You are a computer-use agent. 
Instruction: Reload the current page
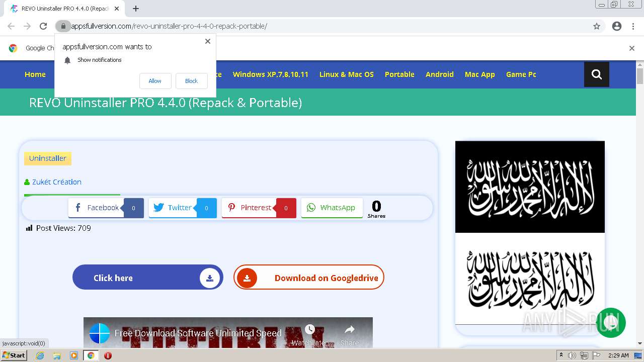point(43,26)
